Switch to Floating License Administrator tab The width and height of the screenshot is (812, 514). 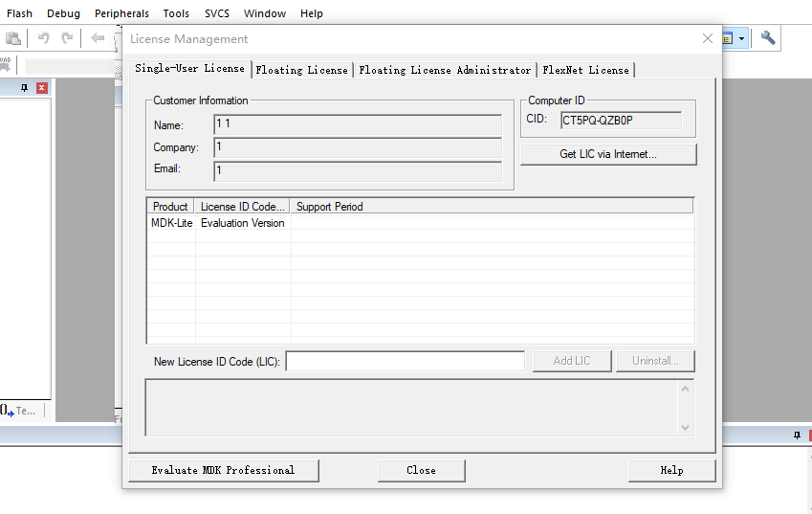(445, 70)
